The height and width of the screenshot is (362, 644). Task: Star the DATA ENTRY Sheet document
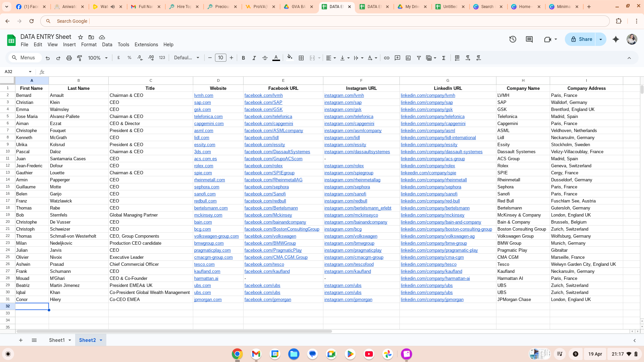click(80, 37)
